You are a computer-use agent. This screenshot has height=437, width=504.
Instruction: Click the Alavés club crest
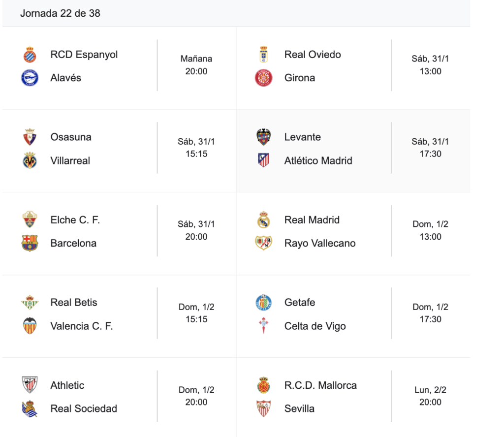(30, 78)
